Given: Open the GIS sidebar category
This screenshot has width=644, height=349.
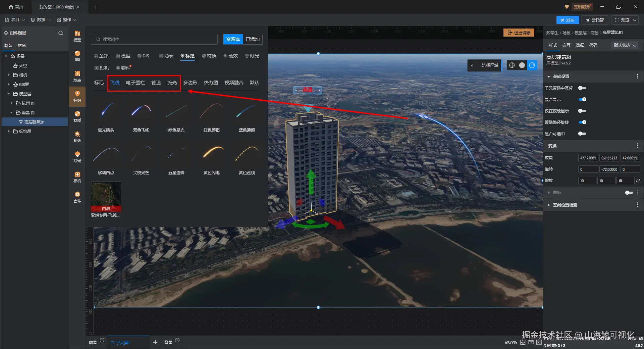Looking at the screenshot, I should (77, 56).
